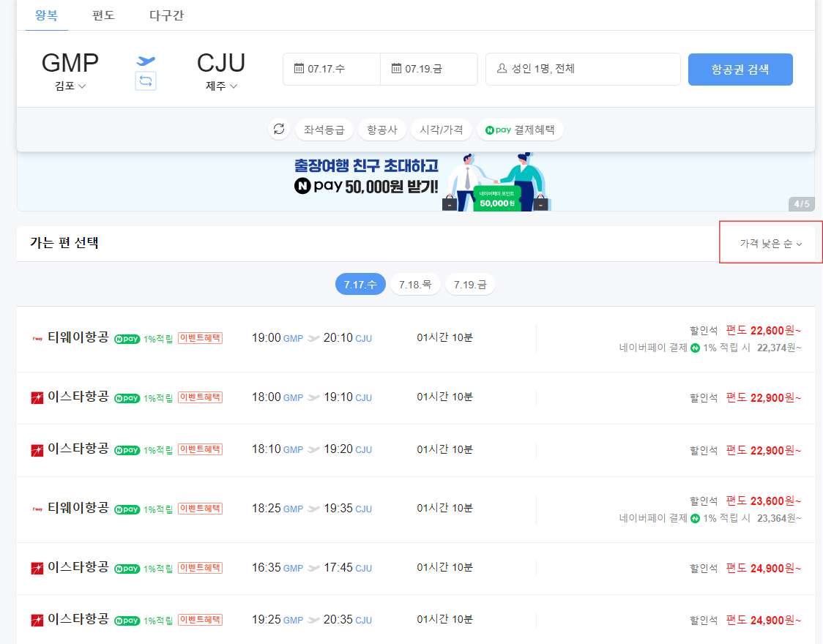Click the 네이버페이 결제 22,374원 price text
Image resolution: width=823 pixels, height=644 pixels.
(x=710, y=348)
